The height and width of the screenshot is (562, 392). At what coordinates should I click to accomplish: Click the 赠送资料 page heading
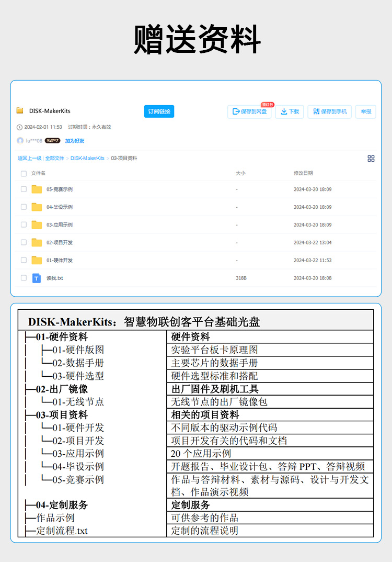(197, 39)
